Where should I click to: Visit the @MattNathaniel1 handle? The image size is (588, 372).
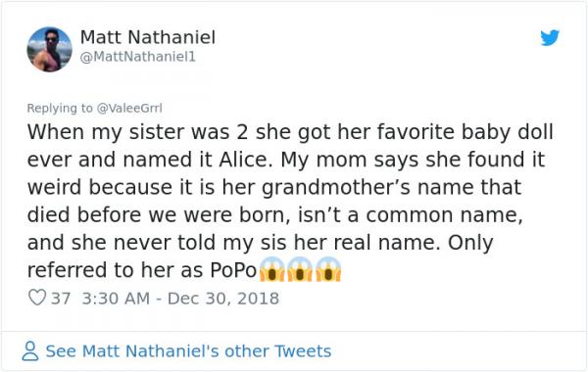138,57
